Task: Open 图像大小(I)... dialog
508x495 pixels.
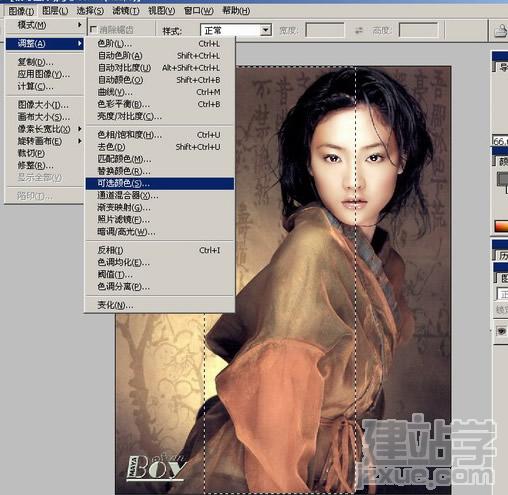Action: coord(44,105)
